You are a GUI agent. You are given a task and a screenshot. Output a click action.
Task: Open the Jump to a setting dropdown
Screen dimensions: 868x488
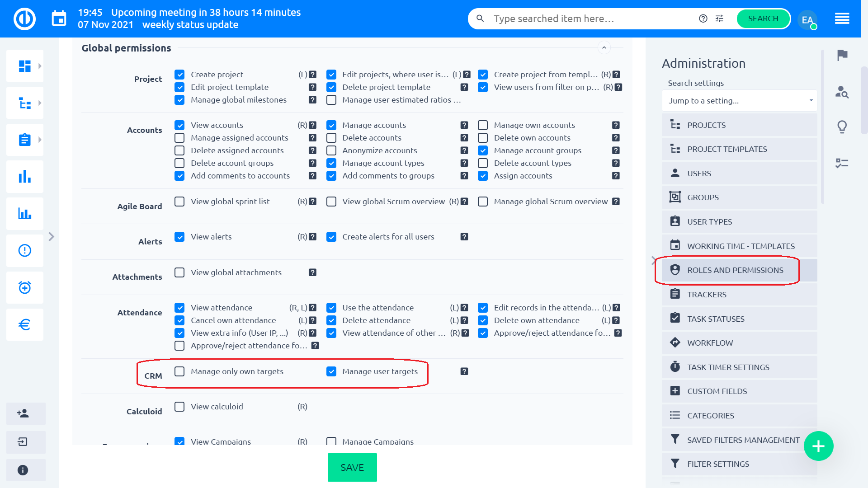pyautogui.click(x=739, y=101)
